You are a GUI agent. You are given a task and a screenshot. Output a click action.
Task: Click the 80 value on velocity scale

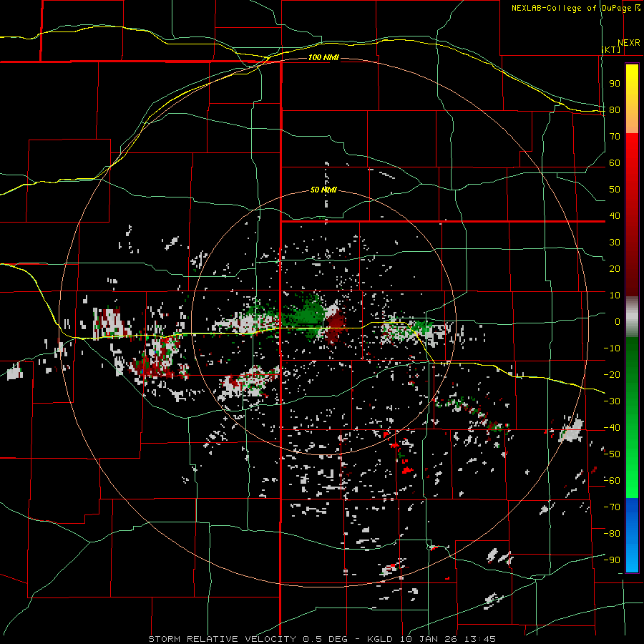pos(615,109)
